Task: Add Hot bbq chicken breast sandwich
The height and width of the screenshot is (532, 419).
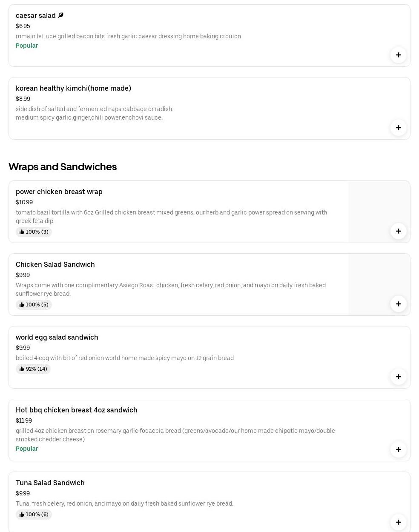Action: coord(398,449)
